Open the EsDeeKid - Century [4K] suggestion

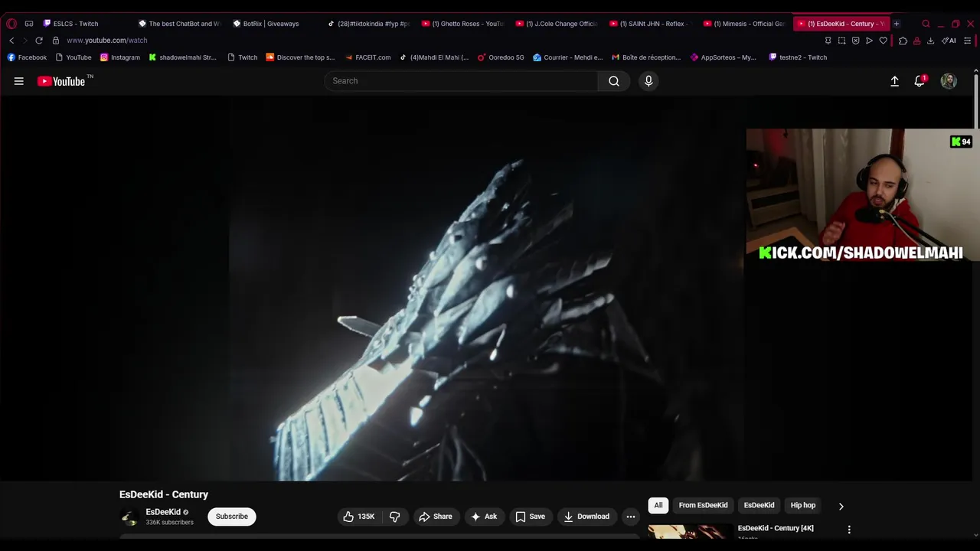(x=776, y=528)
